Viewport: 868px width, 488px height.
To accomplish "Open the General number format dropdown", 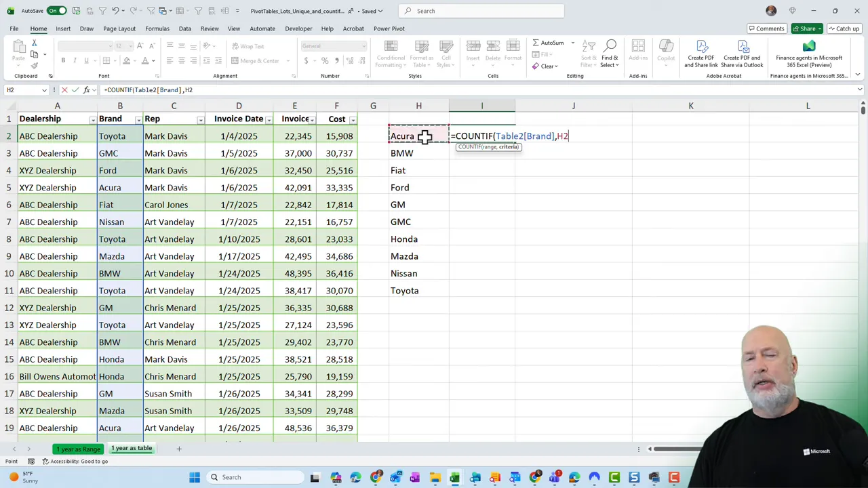I will coord(363,46).
